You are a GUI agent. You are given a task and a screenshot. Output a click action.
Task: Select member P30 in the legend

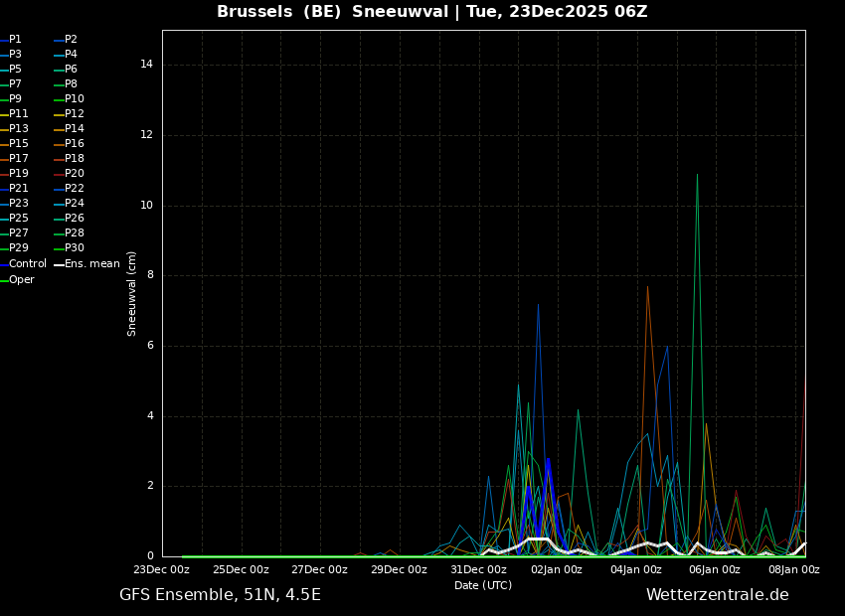(x=75, y=248)
